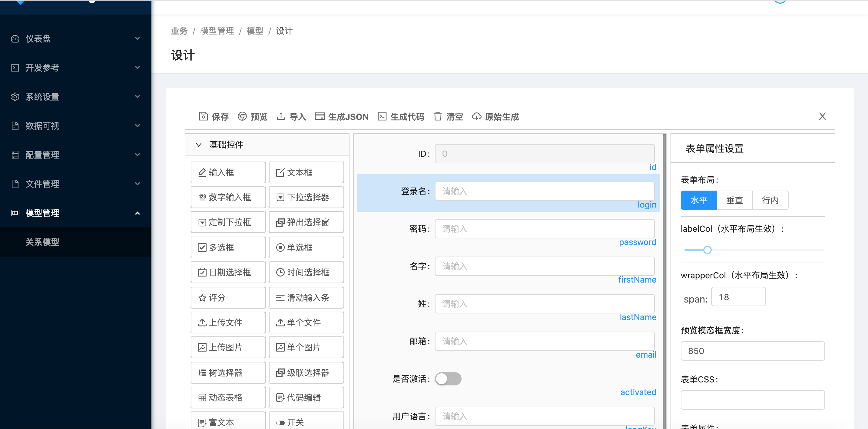The height and width of the screenshot is (429, 868).
Task: Click the 预览 preview icon
Action: click(x=242, y=116)
